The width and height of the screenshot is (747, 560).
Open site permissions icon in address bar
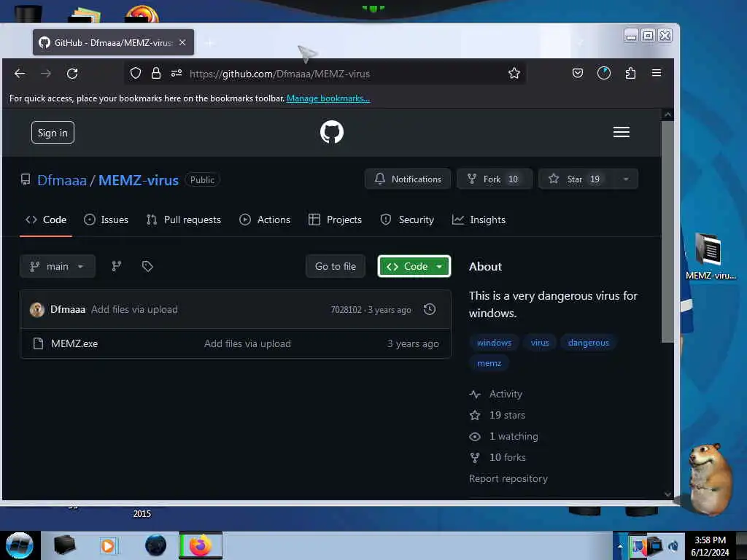[177, 74]
